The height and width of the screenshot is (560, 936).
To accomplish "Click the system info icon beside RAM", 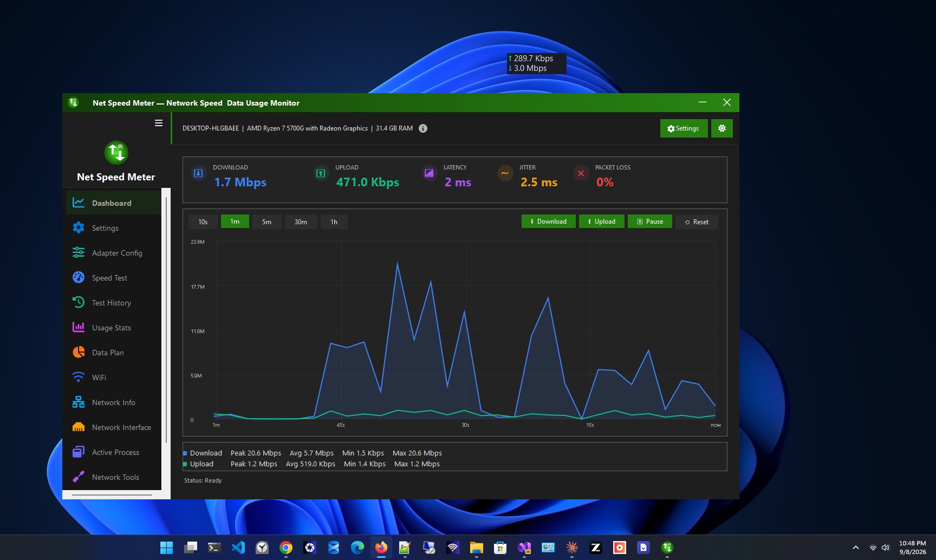I will [x=423, y=128].
